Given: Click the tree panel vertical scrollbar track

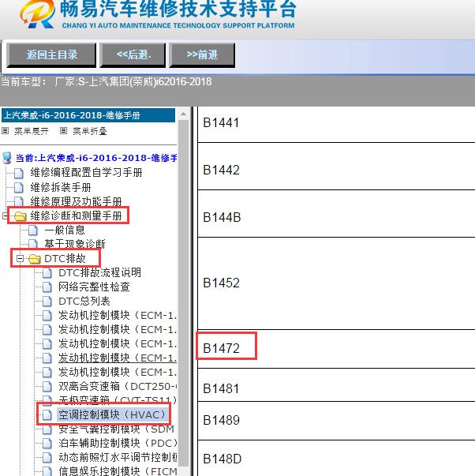Looking at the screenshot, I should coord(183,291).
